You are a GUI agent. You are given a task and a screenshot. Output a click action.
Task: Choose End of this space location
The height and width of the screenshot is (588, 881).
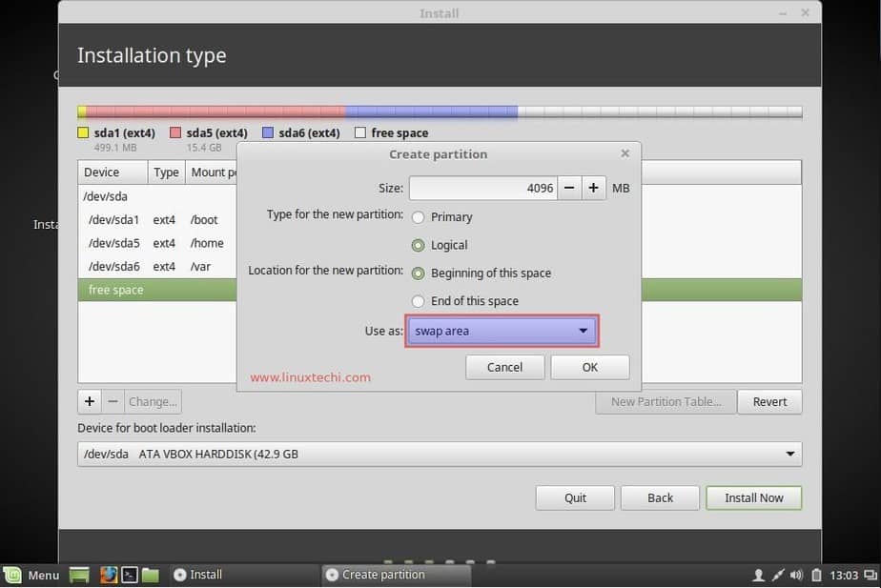(x=418, y=300)
